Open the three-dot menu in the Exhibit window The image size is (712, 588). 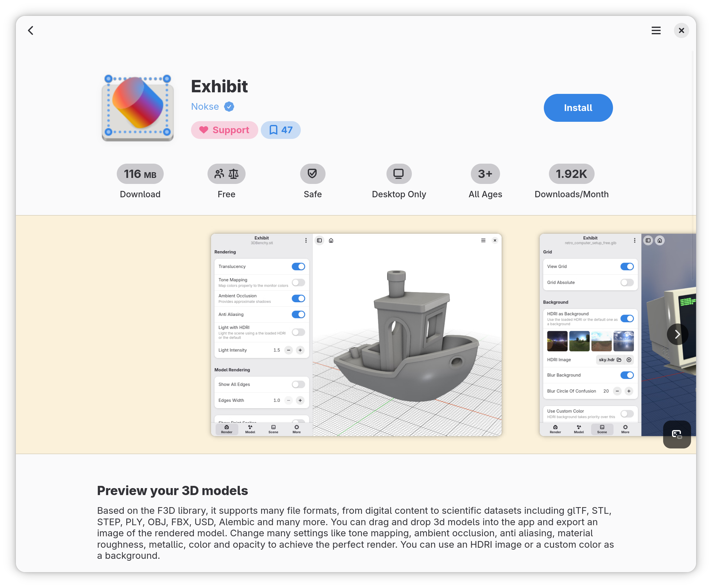[x=306, y=240]
